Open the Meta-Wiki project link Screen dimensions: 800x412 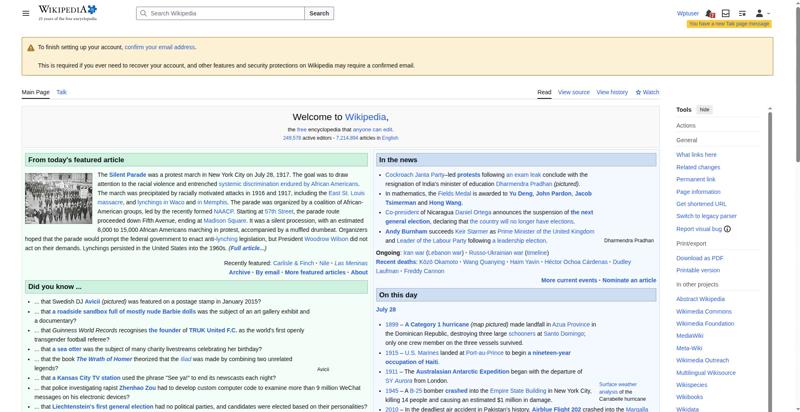click(x=689, y=348)
